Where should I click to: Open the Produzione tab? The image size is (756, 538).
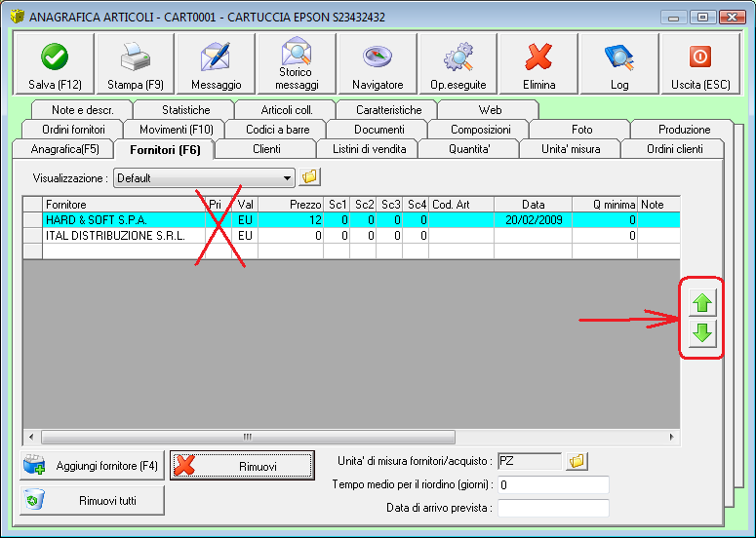click(684, 129)
